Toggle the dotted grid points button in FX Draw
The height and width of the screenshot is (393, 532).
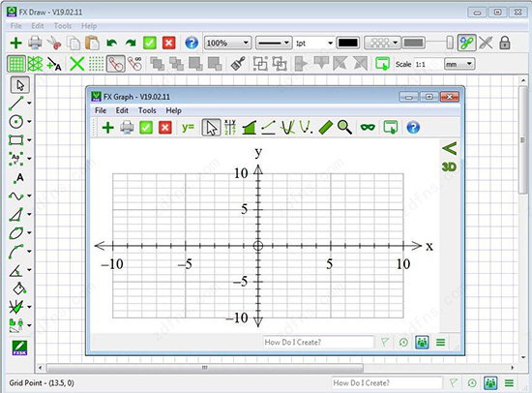(96, 64)
